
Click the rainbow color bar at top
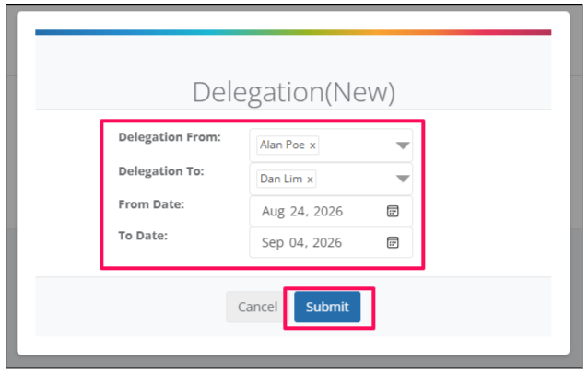(x=293, y=32)
